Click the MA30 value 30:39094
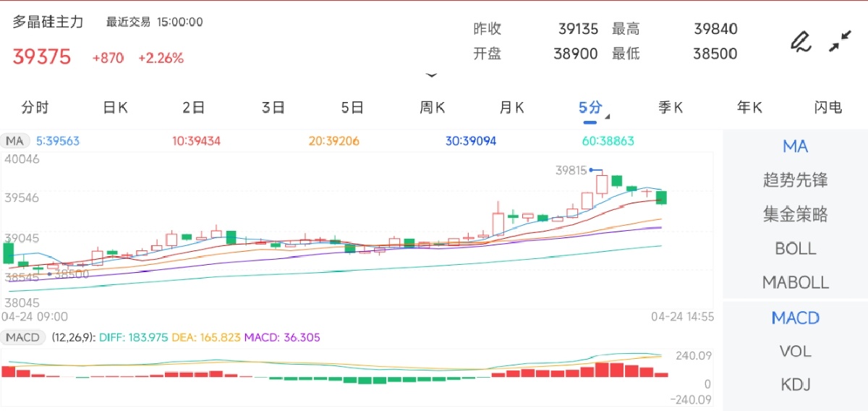The image size is (868, 411). (471, 141)
